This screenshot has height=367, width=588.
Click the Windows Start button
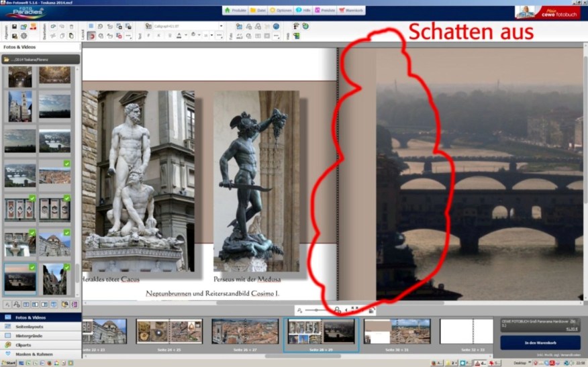[x=8, y=363]
